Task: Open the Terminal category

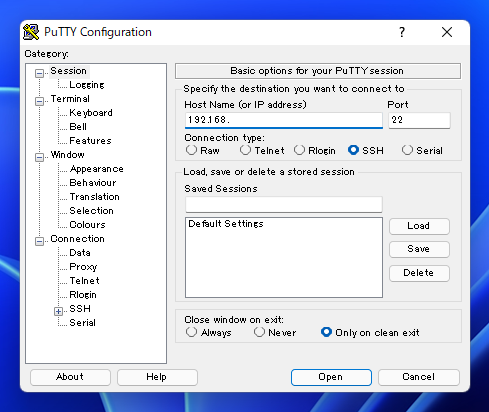Action: click(x=70, y=99)
